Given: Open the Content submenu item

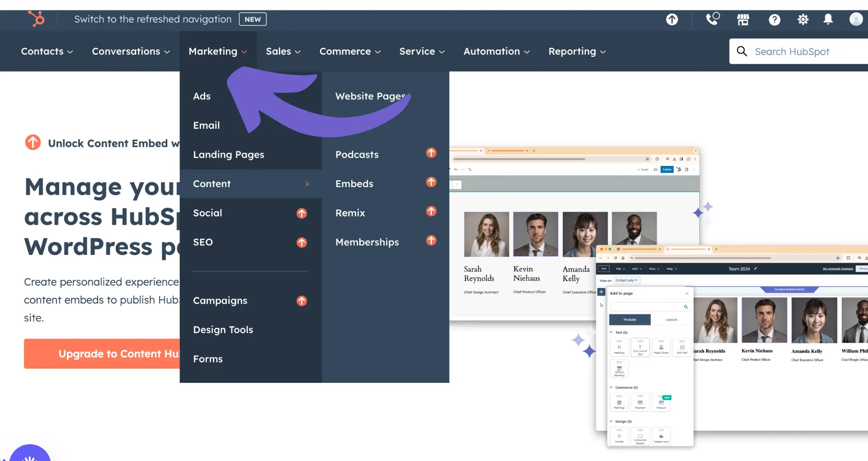Looking at the screenshot, I should coord(251,183).
